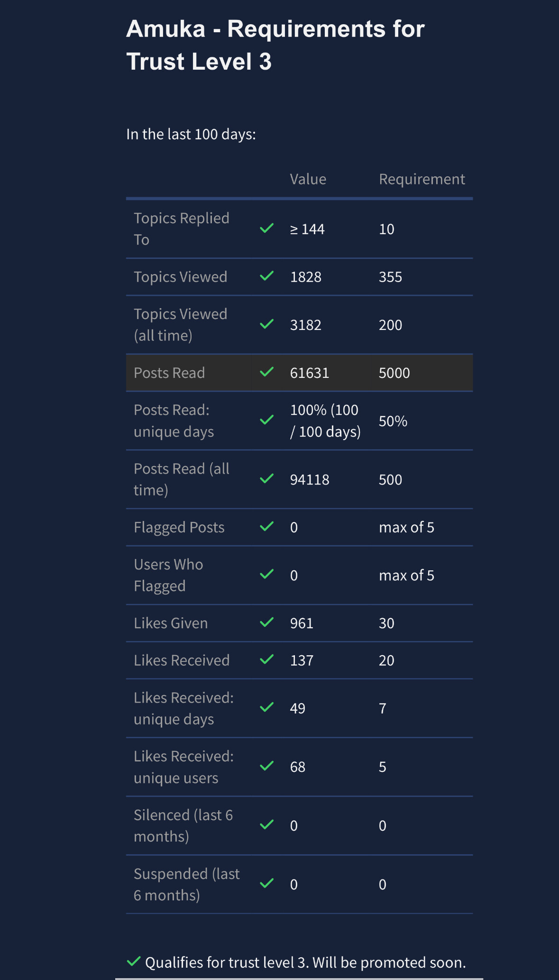Click the checkmark icon for Topics Replied To
Screen dimensions: 559x980
(x=267, y=229)
